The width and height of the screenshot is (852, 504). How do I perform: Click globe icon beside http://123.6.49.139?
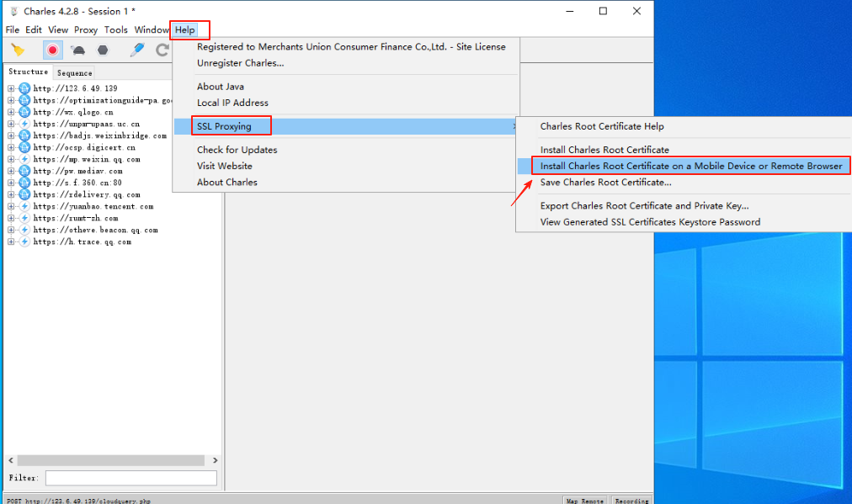click(x=24, y=88)
